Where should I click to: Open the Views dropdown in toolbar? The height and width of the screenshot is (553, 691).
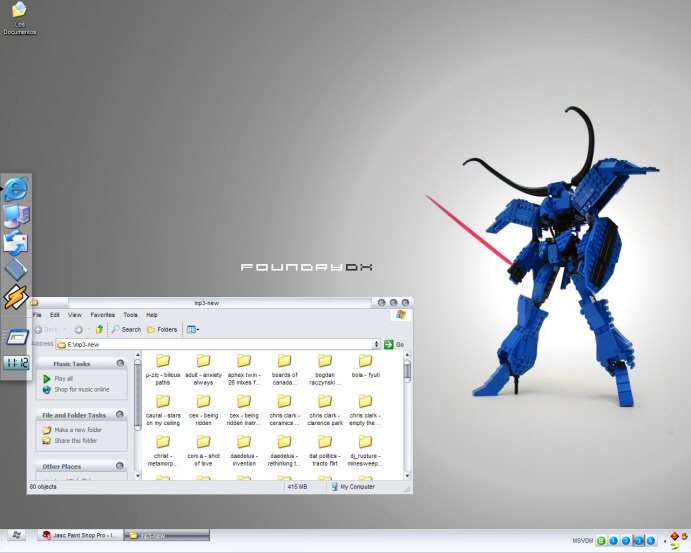(x=192, y=329)
